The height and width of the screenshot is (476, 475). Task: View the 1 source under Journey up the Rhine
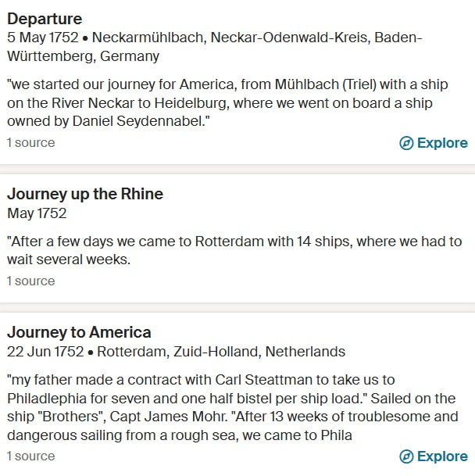point(31,281)
